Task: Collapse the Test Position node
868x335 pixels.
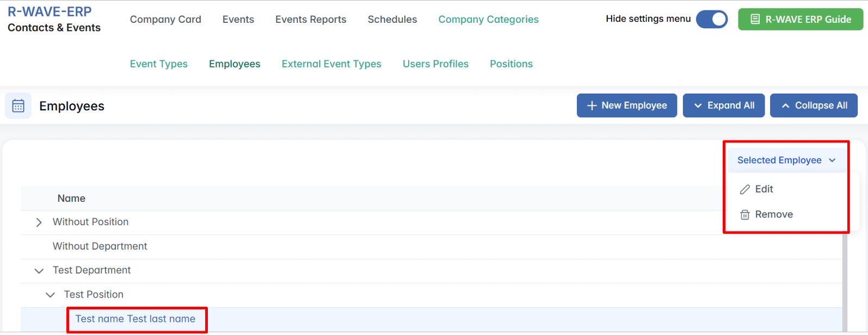Action: point(50,295)
